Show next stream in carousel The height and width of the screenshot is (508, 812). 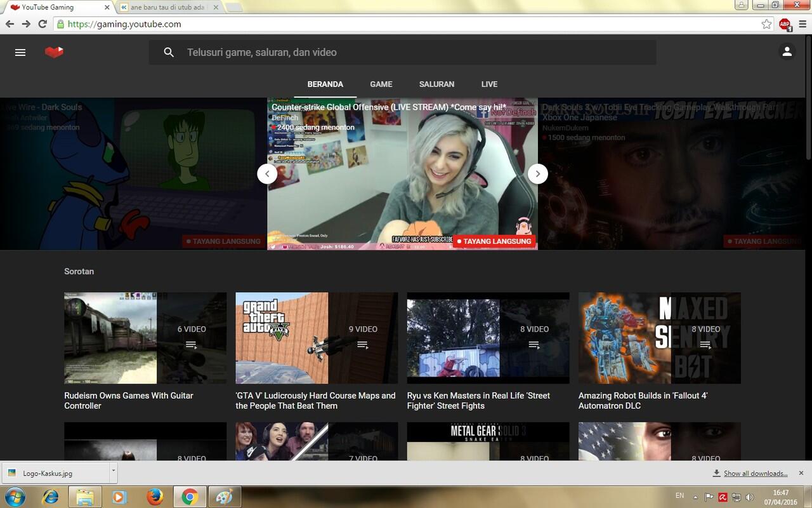(x=538, y=174)
